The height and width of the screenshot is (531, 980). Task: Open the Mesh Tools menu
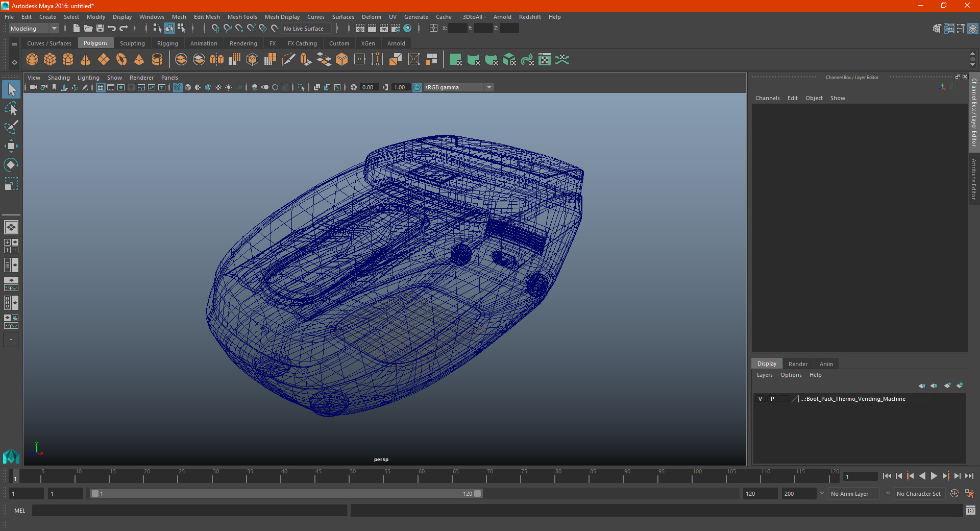click(242, 17)
